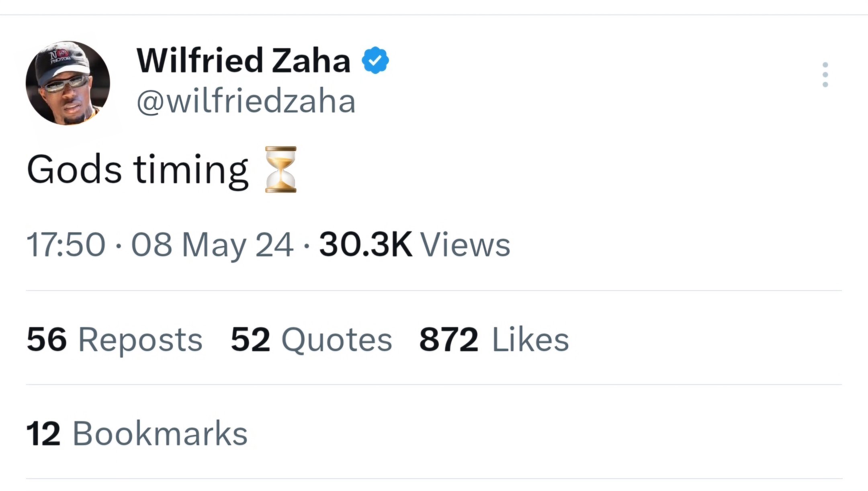Click the 12 bookmarks number
Viewport: 868px width, 491px height.
point(43,434)
